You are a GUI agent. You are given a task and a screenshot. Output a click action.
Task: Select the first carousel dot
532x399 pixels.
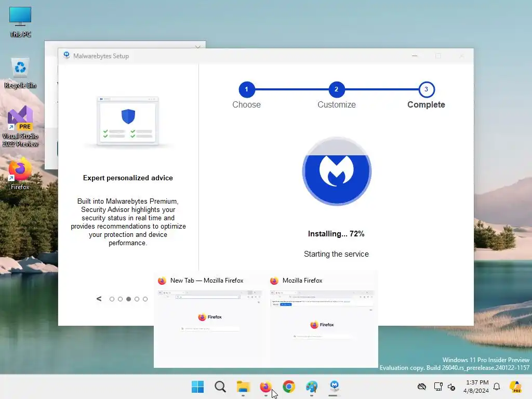click(x=112, y=299)
